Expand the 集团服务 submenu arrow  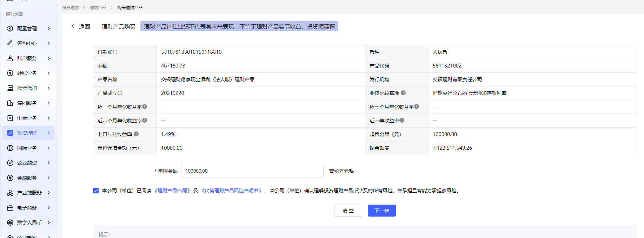(x=49, y=103)
